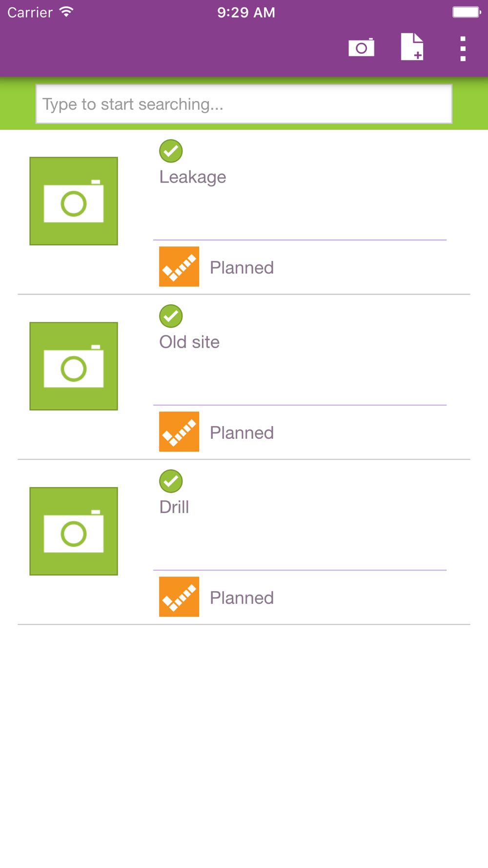Screen dimensions: 488x868
Task: Click the orange status icon under Drill
Action: 179,597
